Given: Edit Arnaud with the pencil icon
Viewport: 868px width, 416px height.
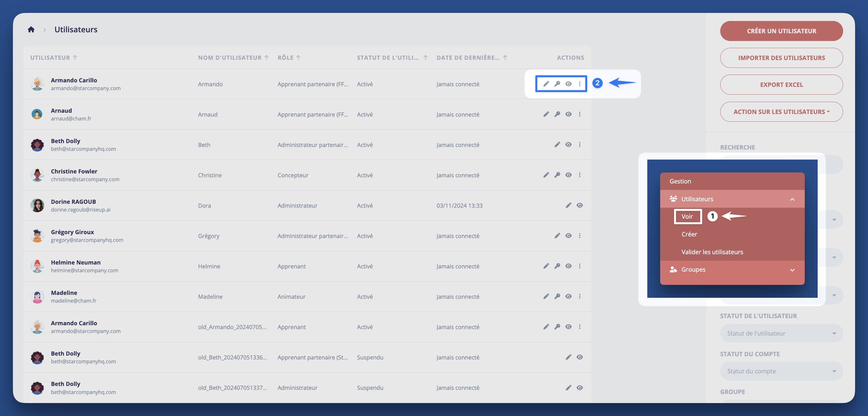Looking at the screenshot, I should tap(546, 114).
